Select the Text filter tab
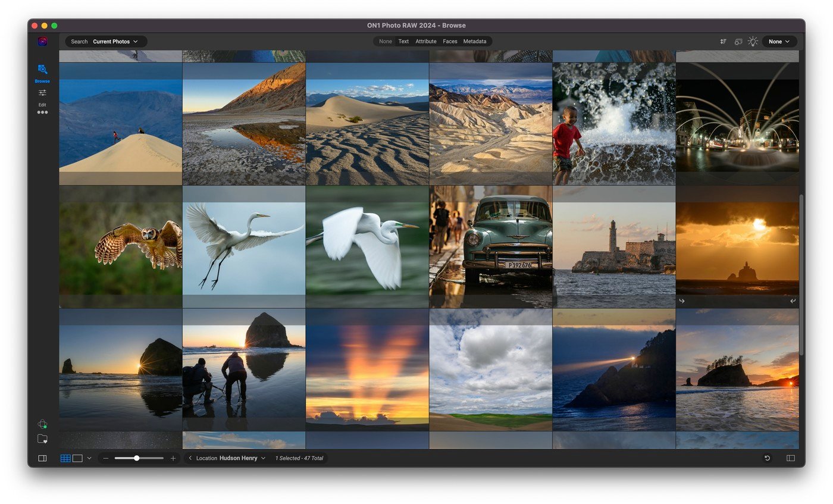The height and width of the screenshot is (504, 833). 403,42
